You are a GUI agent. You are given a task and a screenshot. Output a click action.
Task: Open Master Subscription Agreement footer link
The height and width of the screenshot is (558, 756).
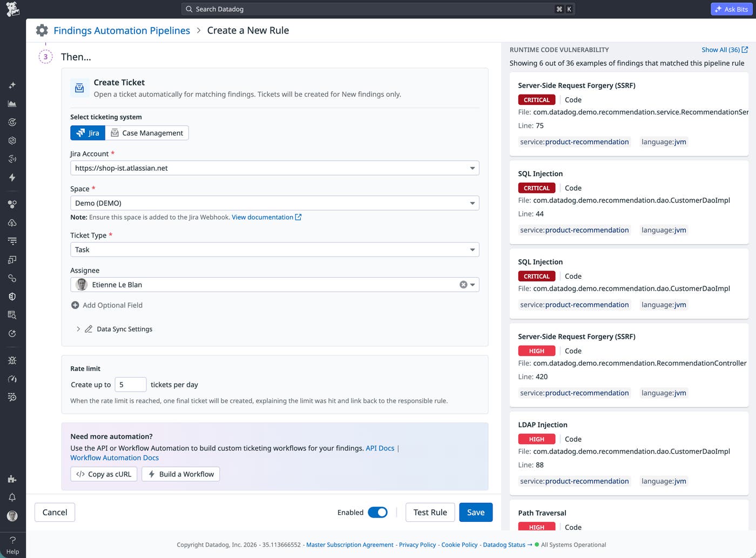click(x=350, y=544)
